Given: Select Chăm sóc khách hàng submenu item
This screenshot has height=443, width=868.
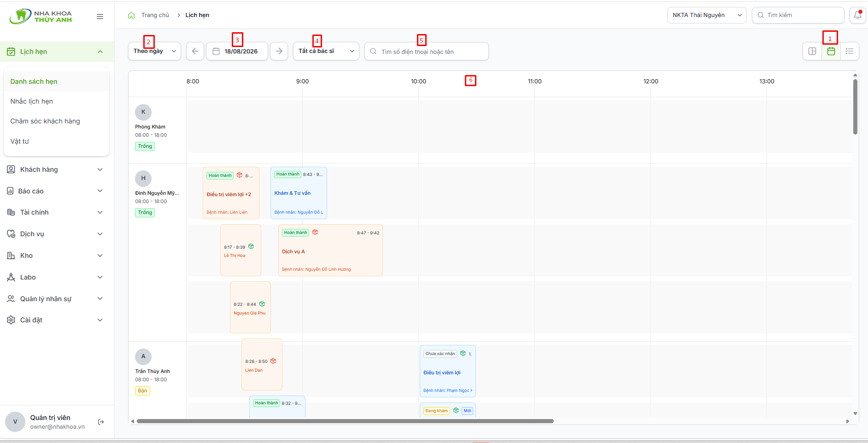Looking at the screenshot, I should 56,121.
